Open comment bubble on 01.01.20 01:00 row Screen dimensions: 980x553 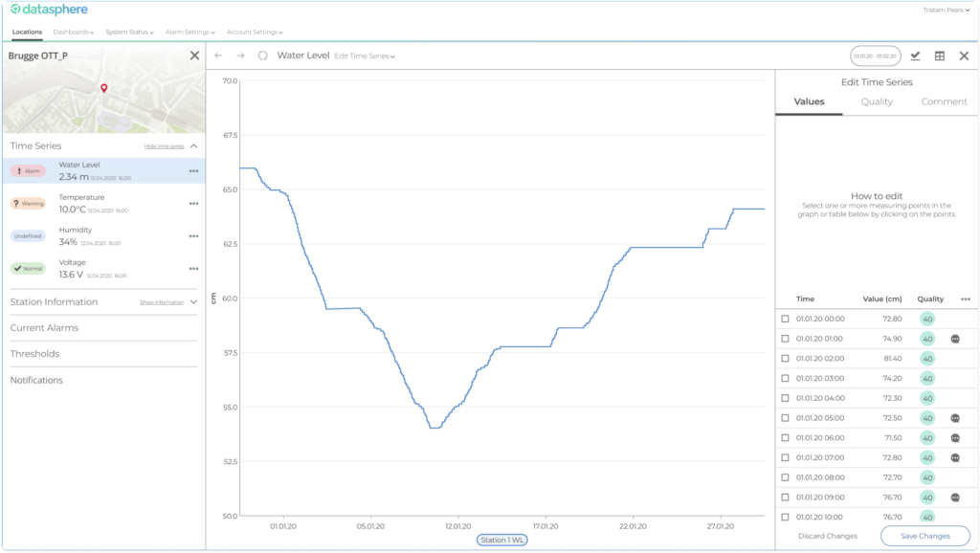955,339
